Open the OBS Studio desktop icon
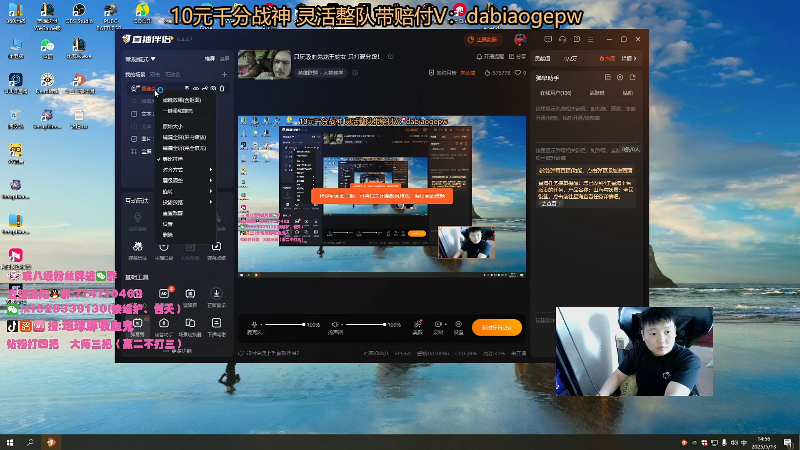 coord(79,14)
